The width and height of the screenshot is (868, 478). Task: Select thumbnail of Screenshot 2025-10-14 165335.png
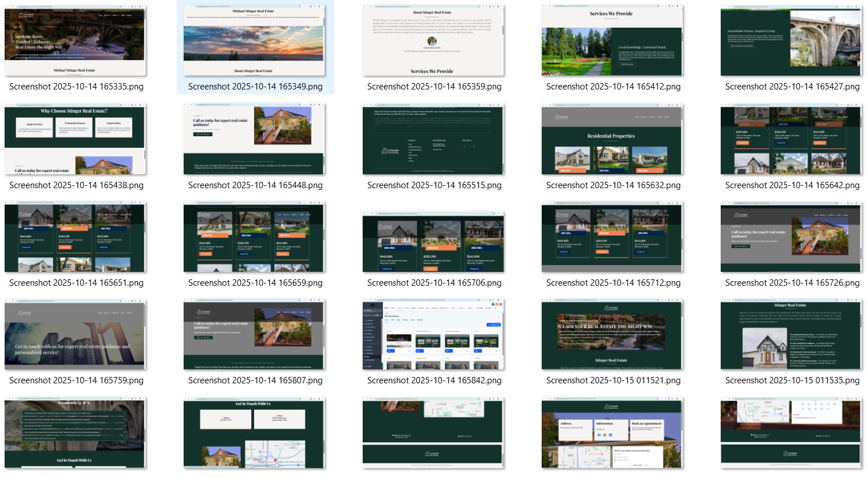click(75, 40)
